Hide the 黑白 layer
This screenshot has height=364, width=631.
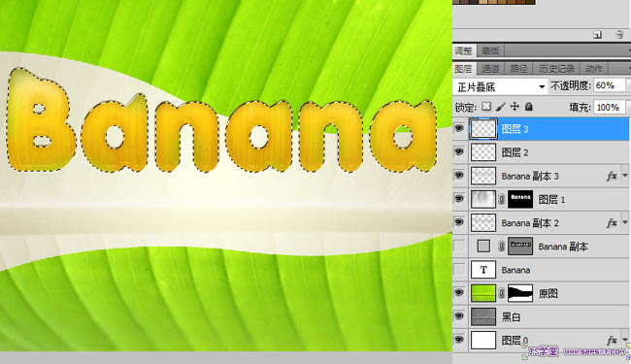459,316
